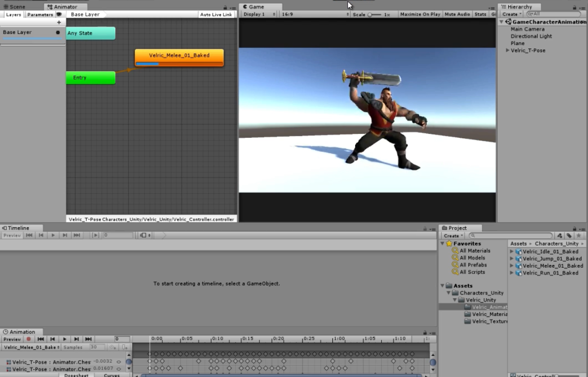Expand Velric_T-Pose in Hierarchy
The height and width of the screenshot is (377, 588).
pos(507,50)
